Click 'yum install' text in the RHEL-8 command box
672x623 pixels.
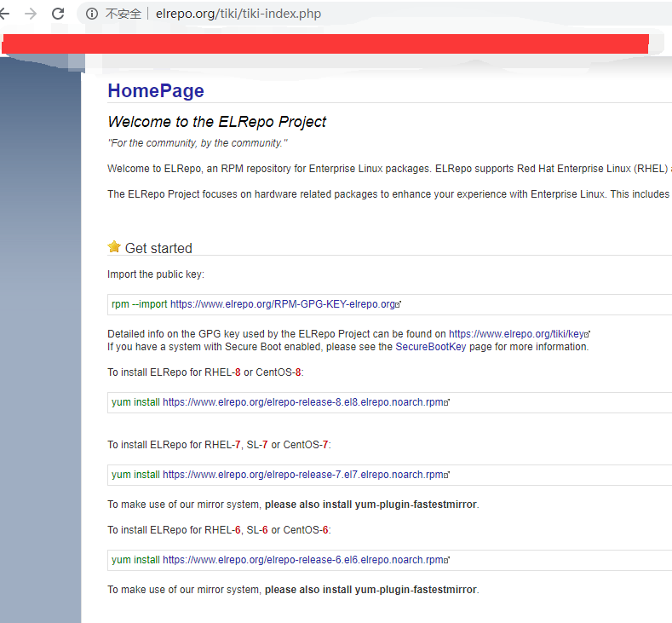pyautogui.click(x=136, y=402)
